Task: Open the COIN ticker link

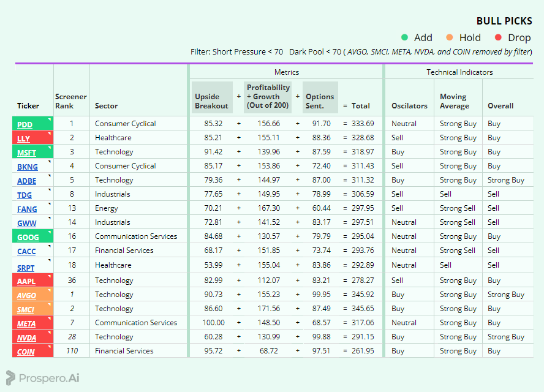Action: pyautogui.click(x=26, y=352)
